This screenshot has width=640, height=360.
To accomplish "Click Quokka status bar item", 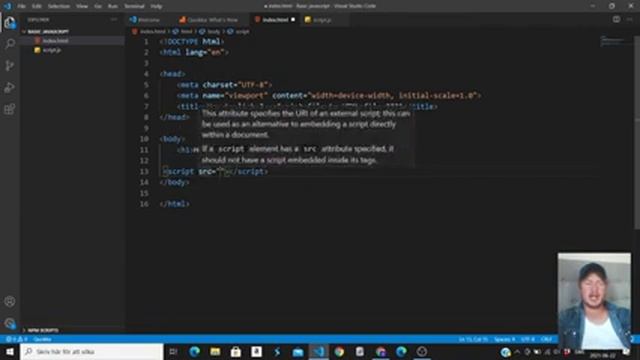I will coord(42,339).
